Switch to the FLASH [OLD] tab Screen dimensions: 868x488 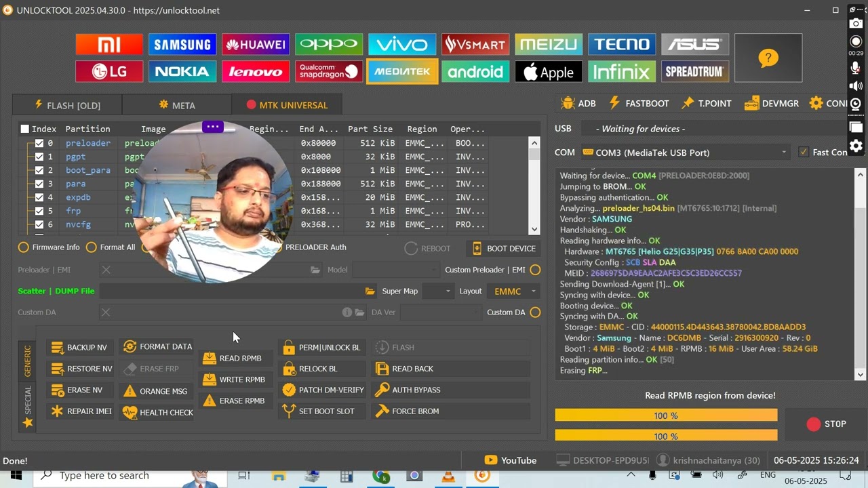tap(67, 105)
